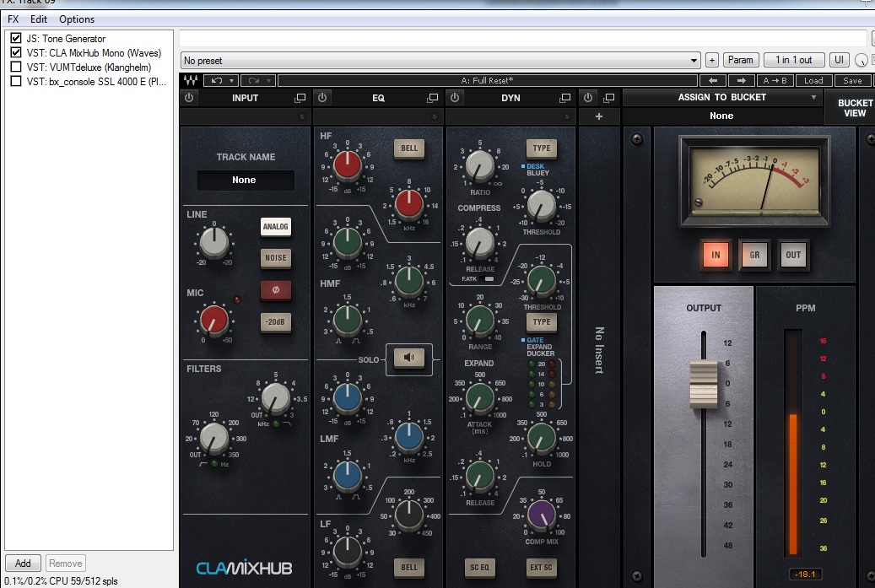Switch the VU meter to GR
875x588 pixels.
click(754, 255)
